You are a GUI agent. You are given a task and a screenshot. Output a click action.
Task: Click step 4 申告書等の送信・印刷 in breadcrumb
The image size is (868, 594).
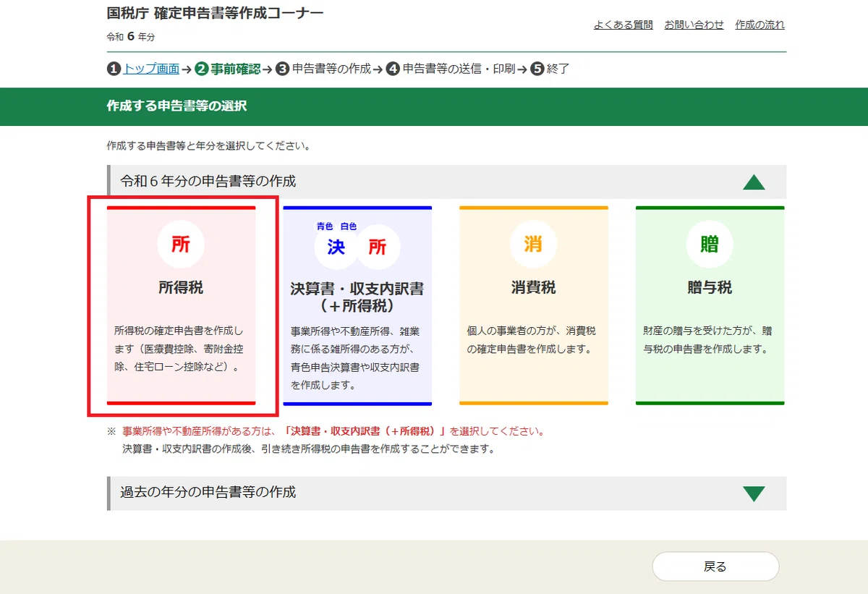click(x=450, y=69)
